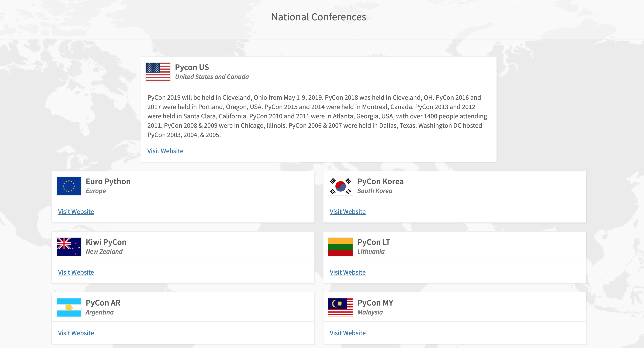Click the PyCon 2019 Cleveland description paragraph

click(317, 116)
